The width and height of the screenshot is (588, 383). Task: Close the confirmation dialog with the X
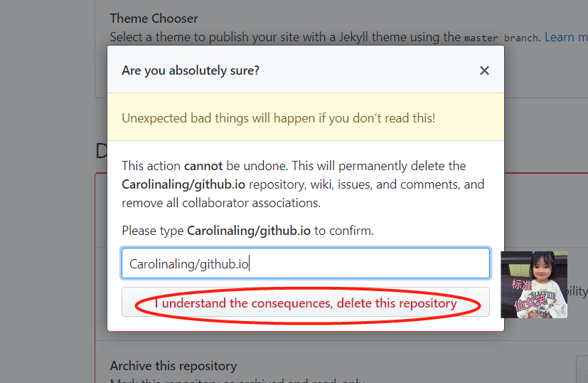tap(484, 70)
